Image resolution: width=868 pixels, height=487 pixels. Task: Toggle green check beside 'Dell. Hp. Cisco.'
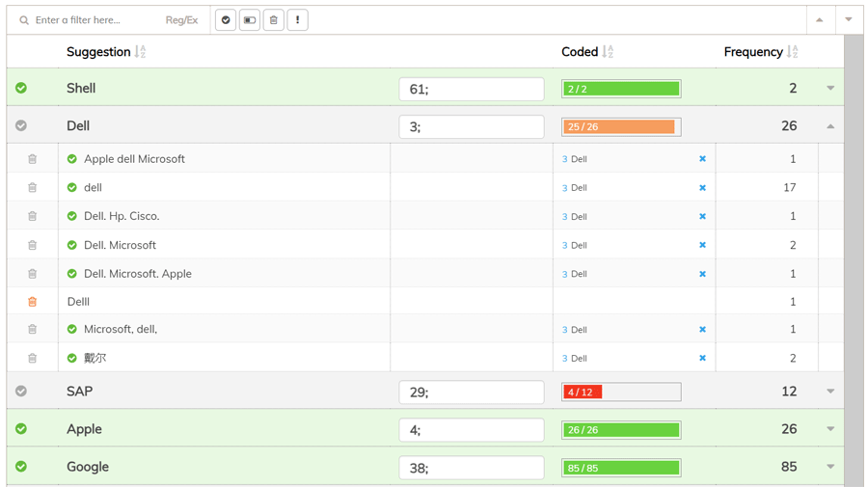(72, 216)
